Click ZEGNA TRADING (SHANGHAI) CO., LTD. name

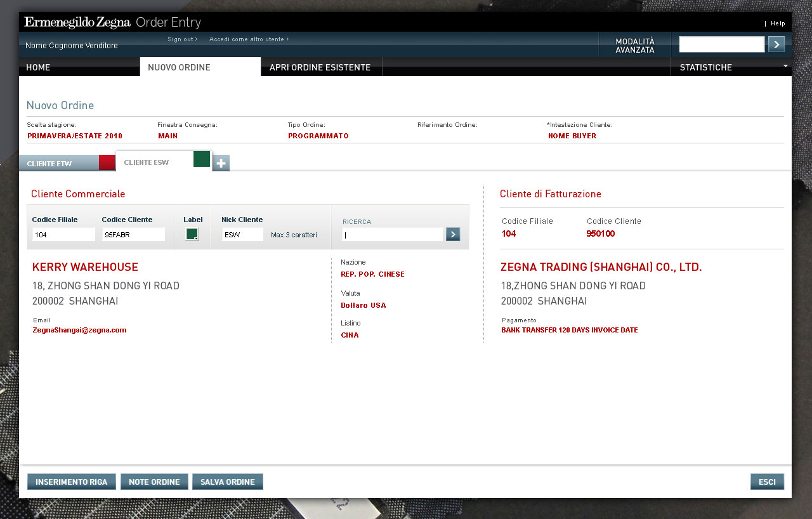(601, 267)
